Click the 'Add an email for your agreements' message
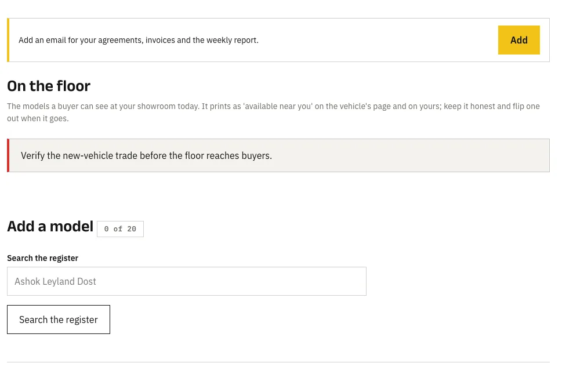 139,40
